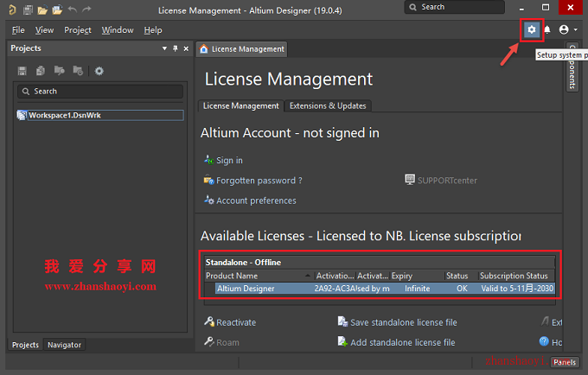Sort by Product Name column header

259,276
